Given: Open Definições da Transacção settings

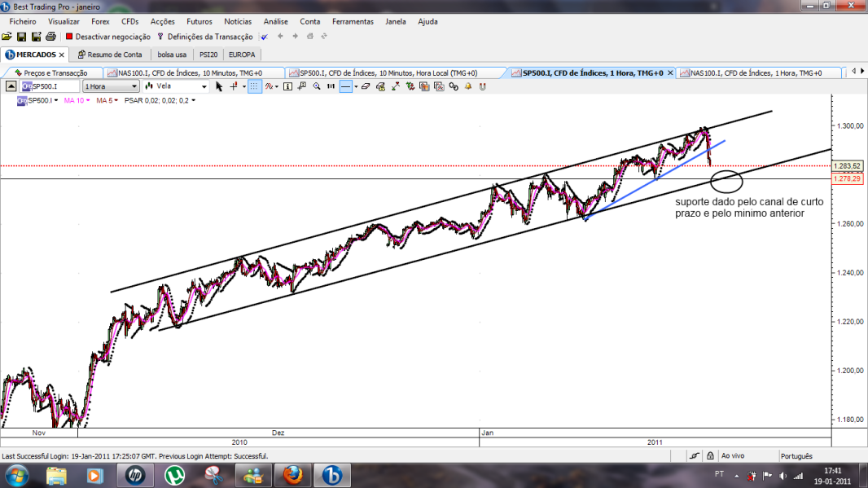Looking at the screenshot, I should pyautogui.click(x=205, y=37).
